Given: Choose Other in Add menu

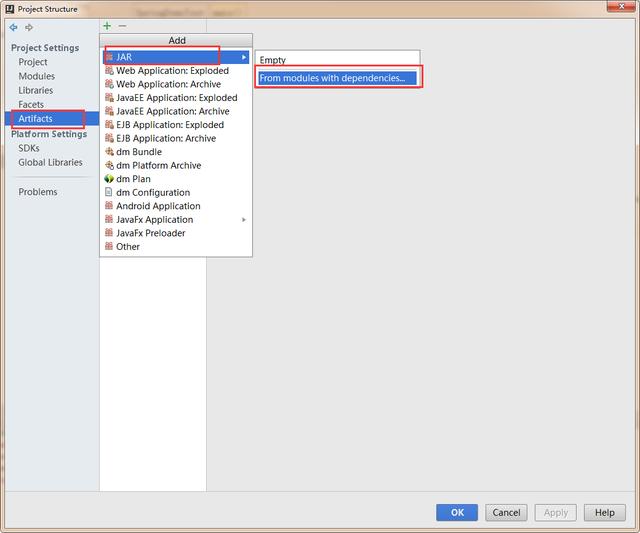Looking at the screenshot, I should click(176, 246).
